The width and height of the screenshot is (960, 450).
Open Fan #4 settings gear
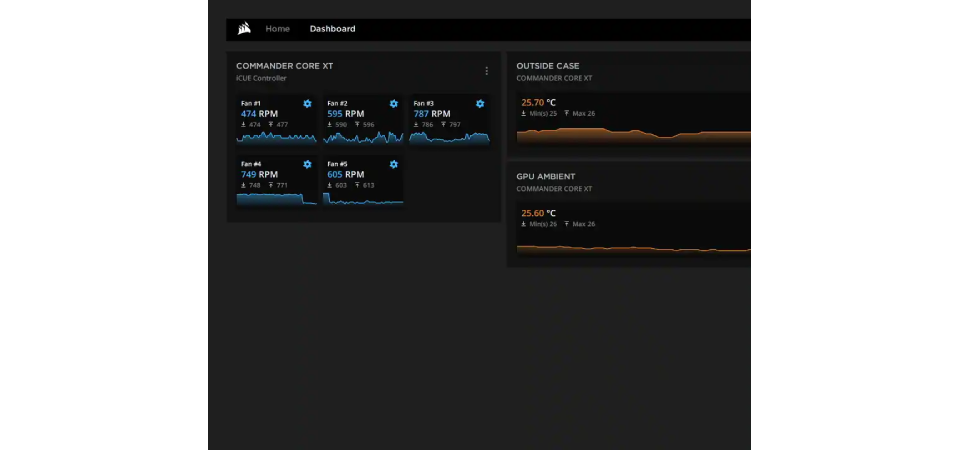(307, 164)
